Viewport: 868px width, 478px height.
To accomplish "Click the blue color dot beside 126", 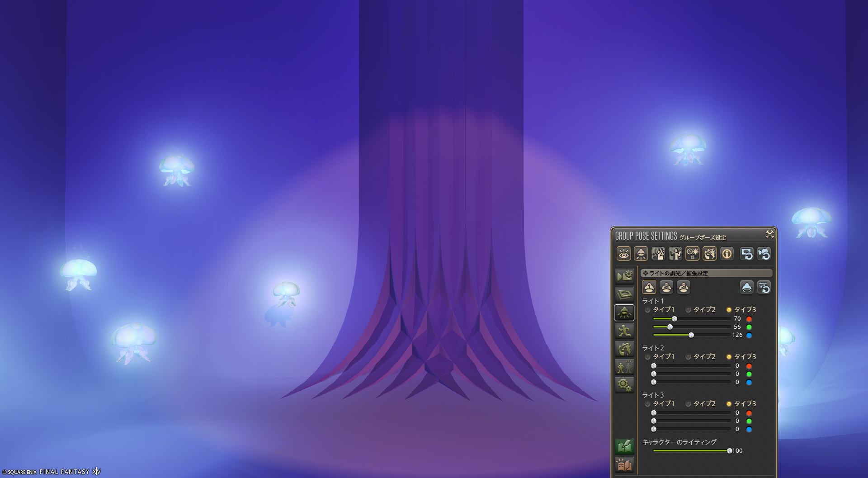I will pyautogui.click(x=749, y=335).
